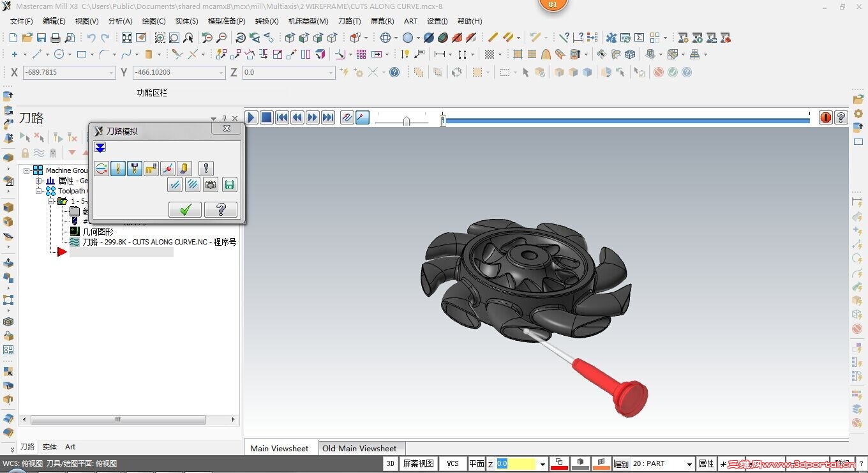
Task: Undo the last action
Action: 91,38
